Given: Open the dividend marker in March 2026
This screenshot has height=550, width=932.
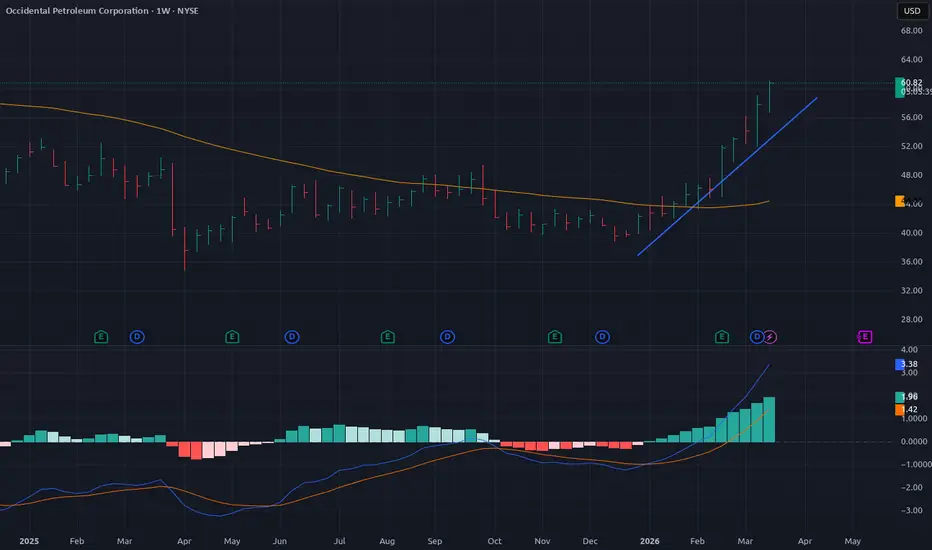Looking at the screenshot, I should pyautogui.click(x=756, y=337).
